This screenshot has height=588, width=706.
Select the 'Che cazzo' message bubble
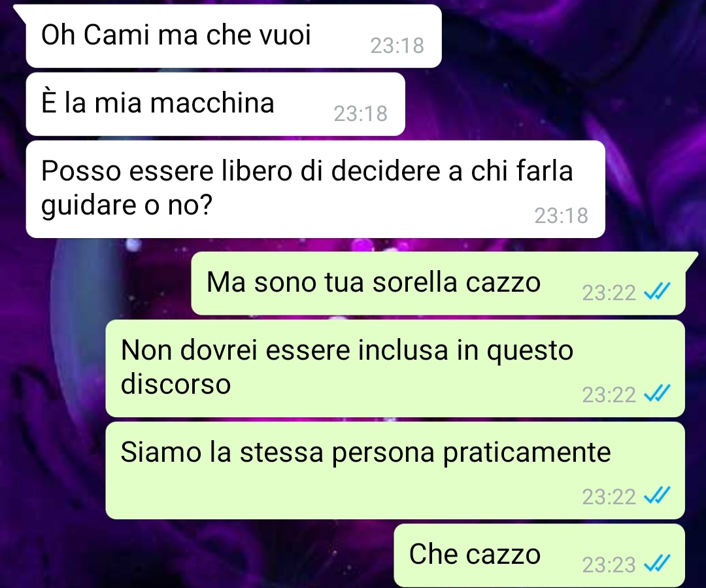coord(539,555)
